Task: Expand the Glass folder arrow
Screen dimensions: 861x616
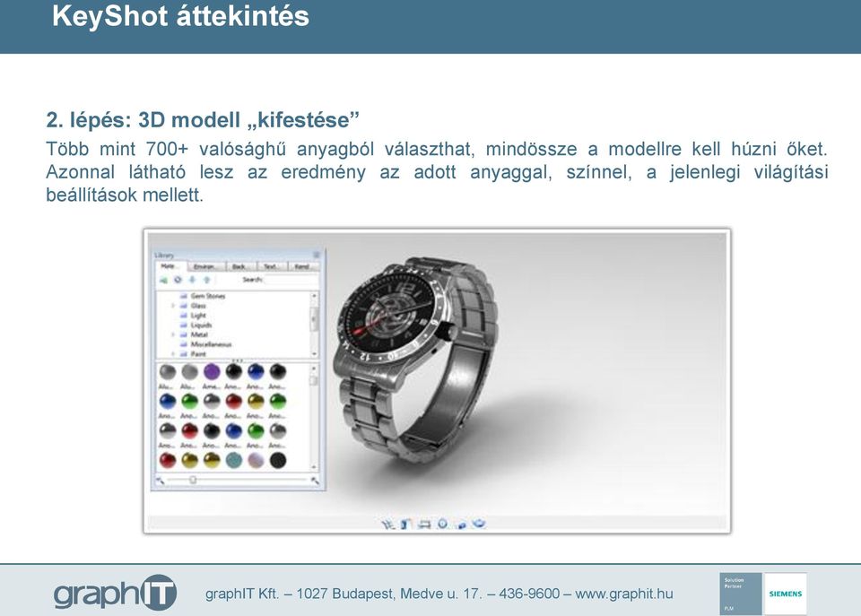Action: (173, 306)
